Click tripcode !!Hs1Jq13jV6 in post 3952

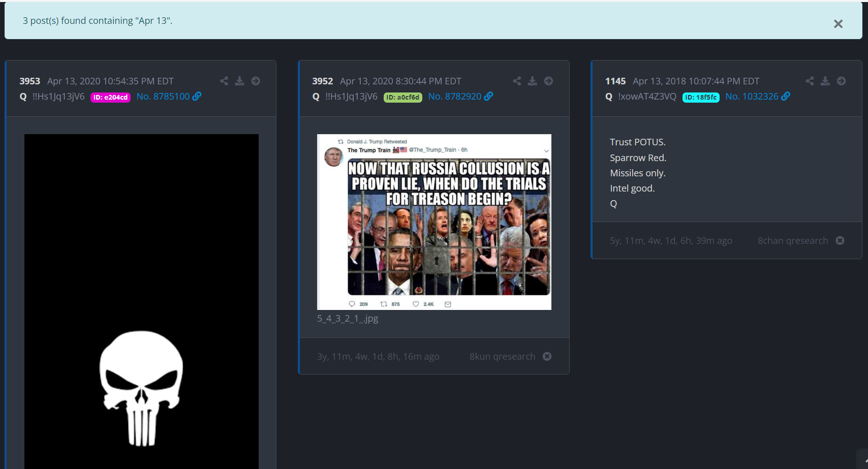(351, 96)
